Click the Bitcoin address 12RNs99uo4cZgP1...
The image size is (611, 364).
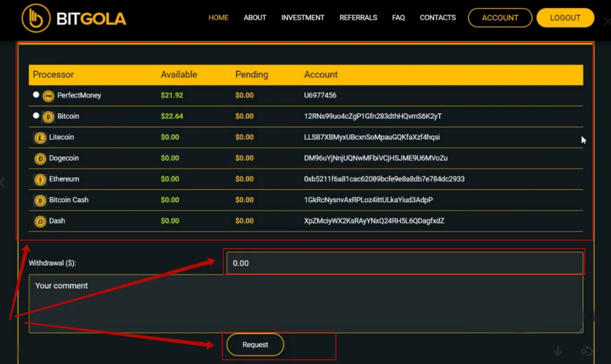(x=373, y=116)
